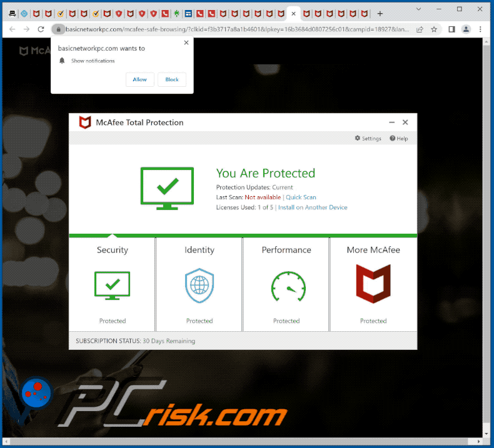Click Block in the notification prompt

click(x=172, y=79)
